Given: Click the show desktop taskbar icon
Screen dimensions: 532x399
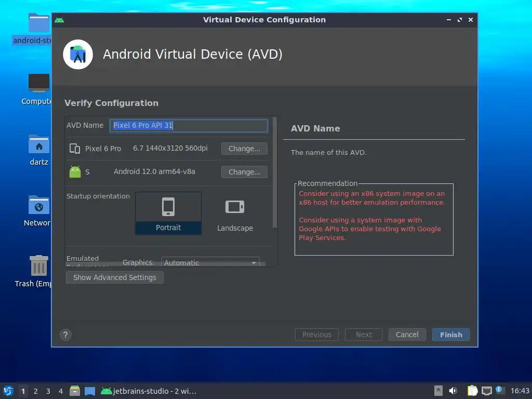Looking at the screenshot, I should point(90,391).
